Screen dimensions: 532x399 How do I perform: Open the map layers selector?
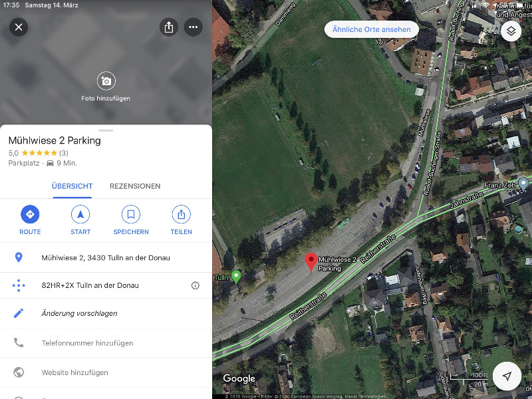click(x=511, y=31)
